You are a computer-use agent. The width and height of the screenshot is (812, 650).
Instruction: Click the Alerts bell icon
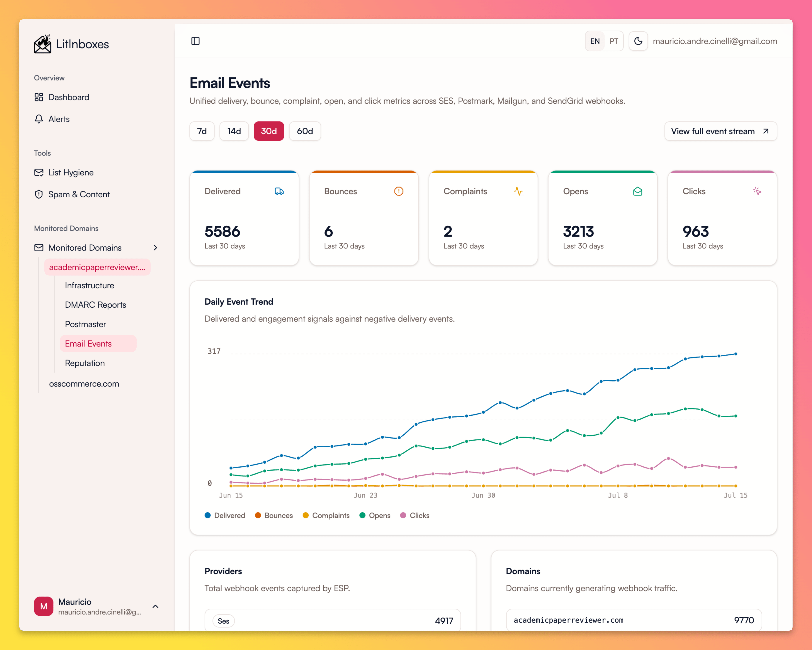(39, 119)
